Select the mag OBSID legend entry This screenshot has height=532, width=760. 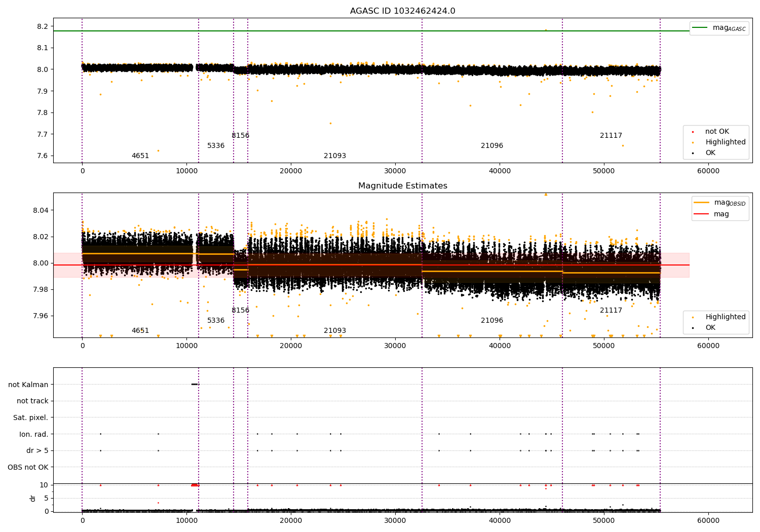[x=720, y=203]
